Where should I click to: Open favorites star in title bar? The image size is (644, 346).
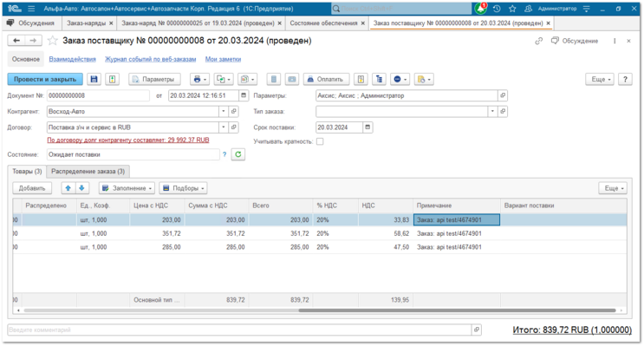pos(512,8)
